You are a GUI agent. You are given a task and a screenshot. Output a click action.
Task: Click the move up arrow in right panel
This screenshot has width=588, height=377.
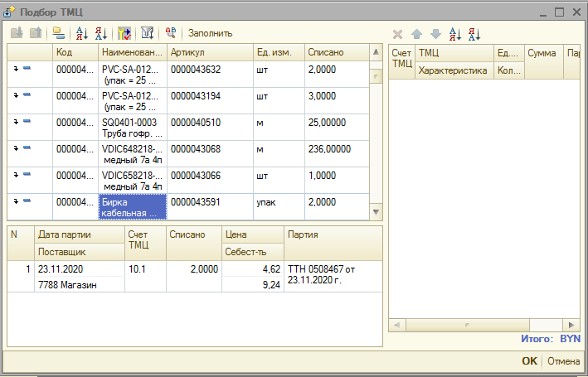point(416,34)
